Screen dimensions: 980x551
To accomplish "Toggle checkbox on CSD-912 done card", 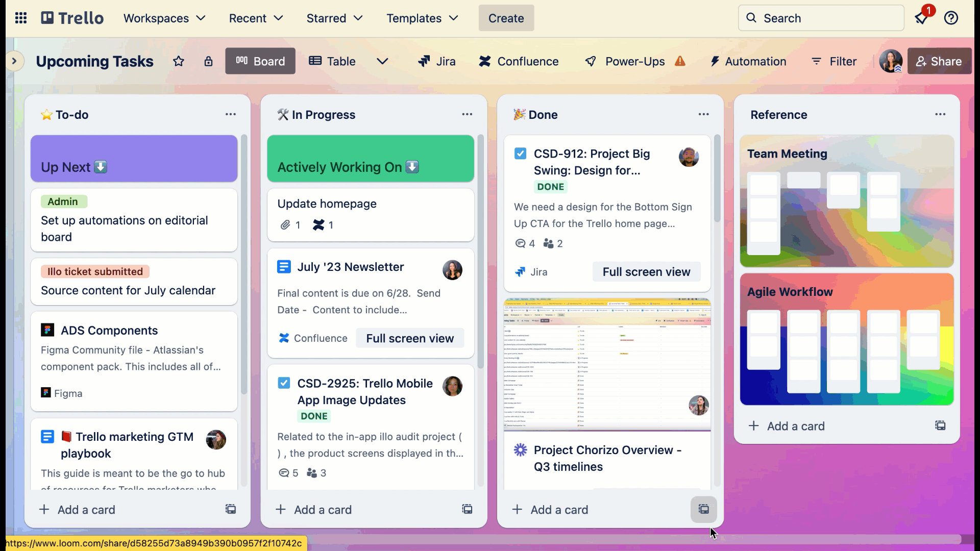I will pos(520,154).
